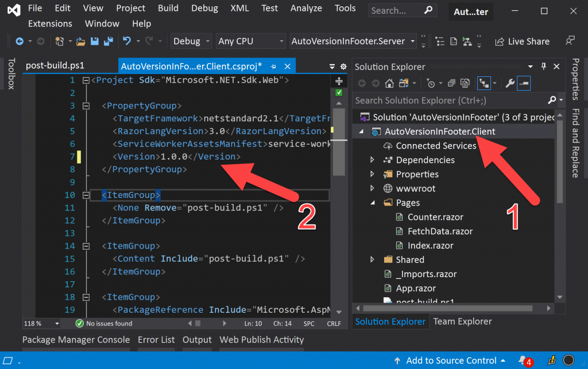Click the Open File folder icon
Image resolution: width=588 pixels, height=369 pixels.
[x=80, y=41]
